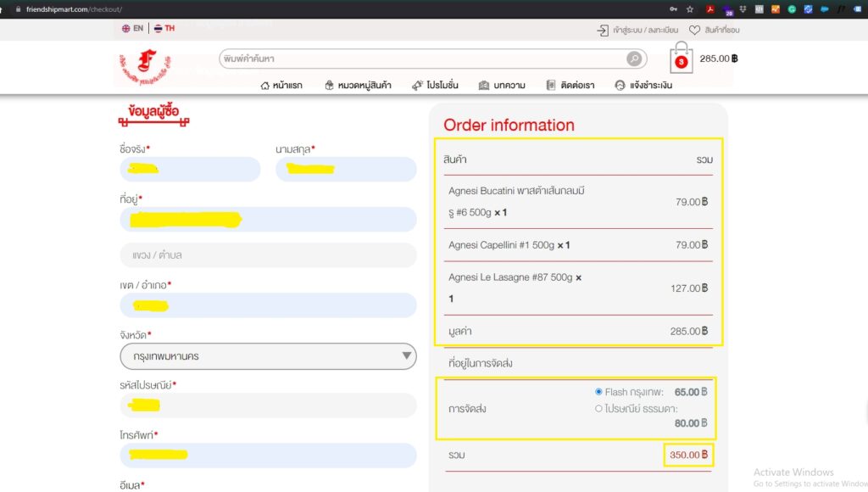Viewport: 868px width, 492px height.
Task: Click the product search text box
Action: (420, 59)
